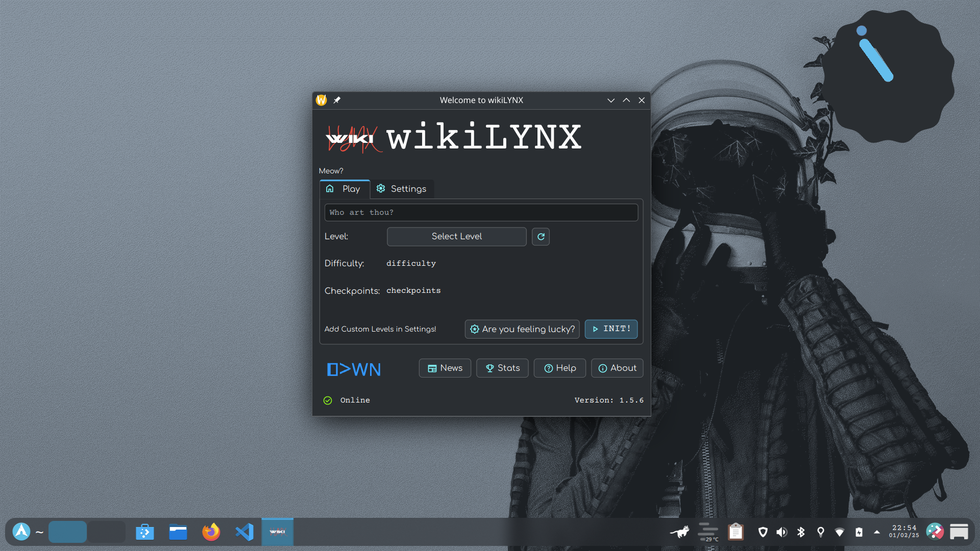Open the Arch application launcher menu
This screenshot has width=980, height=551.
21,532
